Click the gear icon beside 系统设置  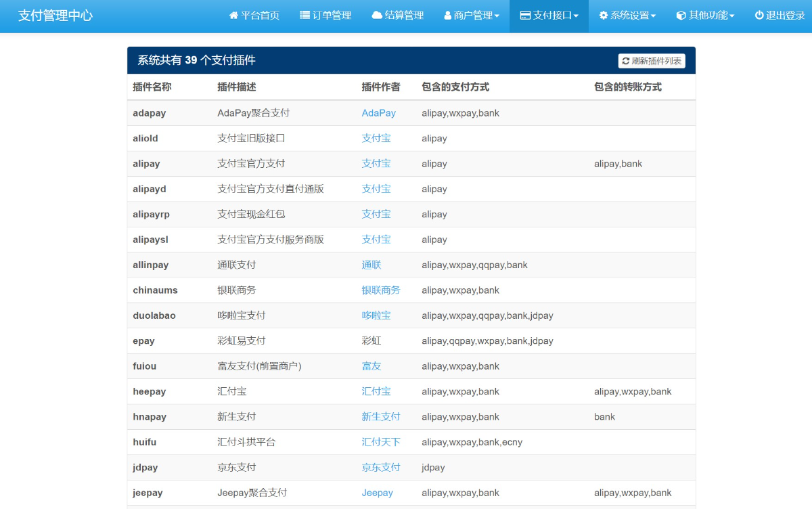pos(604,16)
